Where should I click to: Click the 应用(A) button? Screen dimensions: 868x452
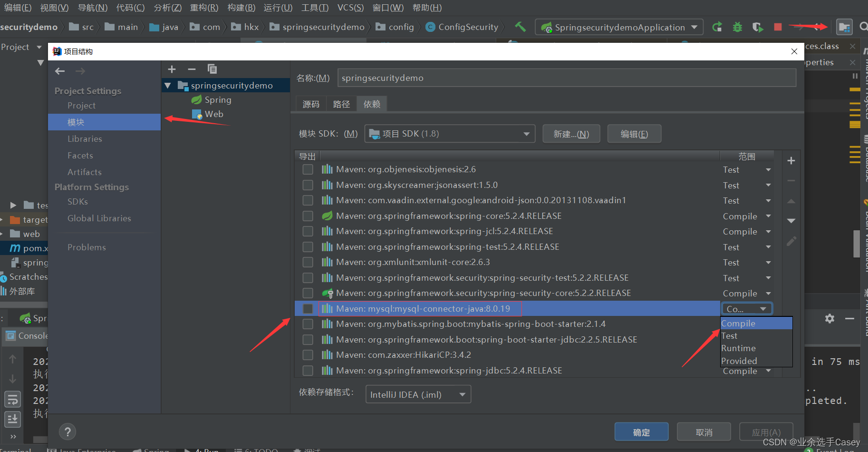(x=766, y=432)
